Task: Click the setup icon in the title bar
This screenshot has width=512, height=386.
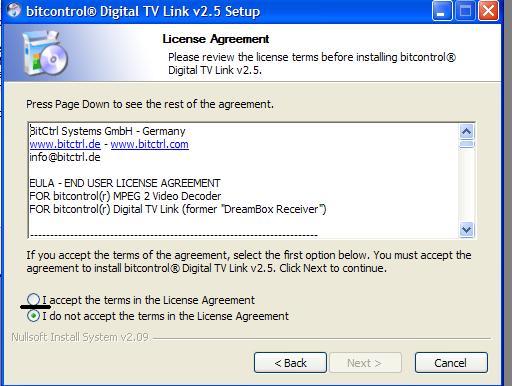Action: pos(14,10)
